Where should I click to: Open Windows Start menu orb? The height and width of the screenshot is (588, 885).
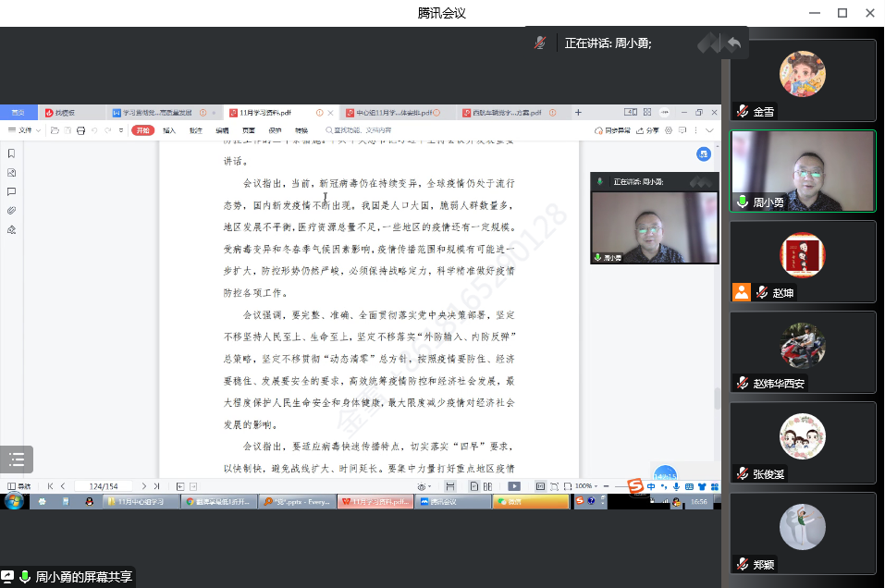[14, 501]
